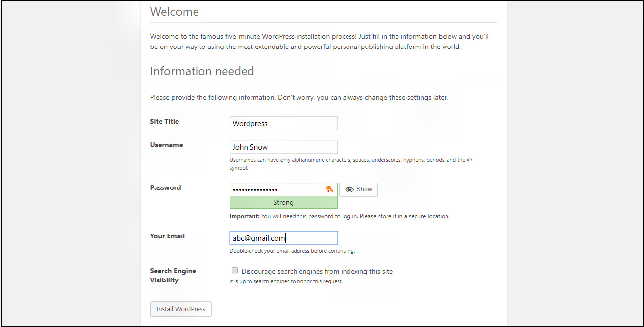Click the Site Title label

165,121
